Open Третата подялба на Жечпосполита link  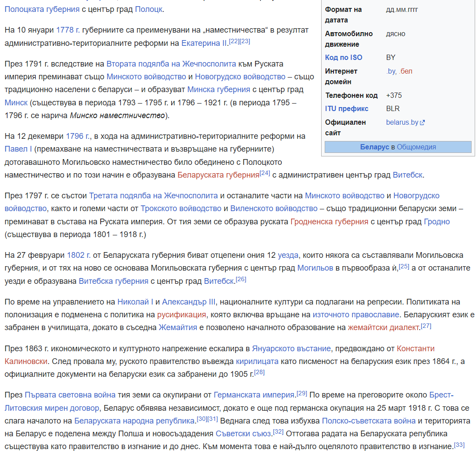[154, 196]
